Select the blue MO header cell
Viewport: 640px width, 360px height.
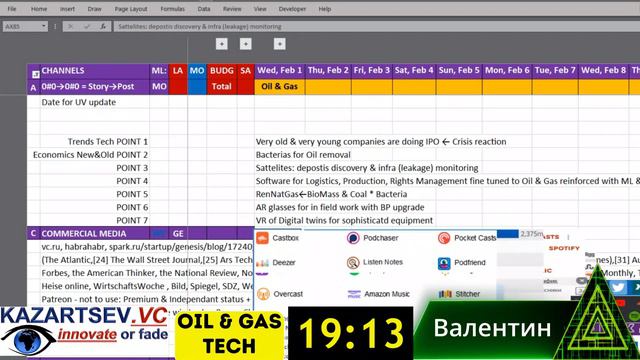point(197,71)
